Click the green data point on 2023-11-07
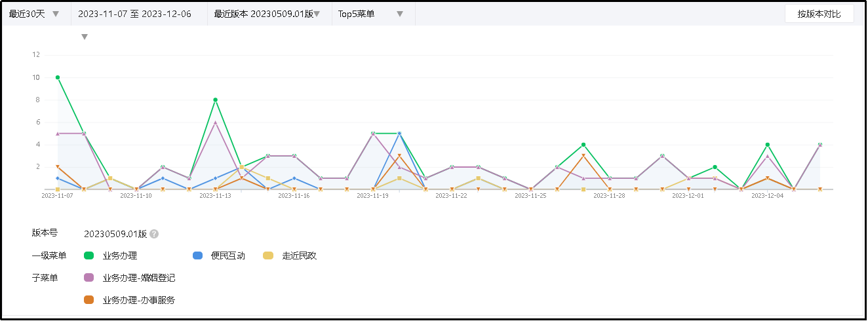Image resolution: width=868 pixels, height=321 pixels. (58, 77)
